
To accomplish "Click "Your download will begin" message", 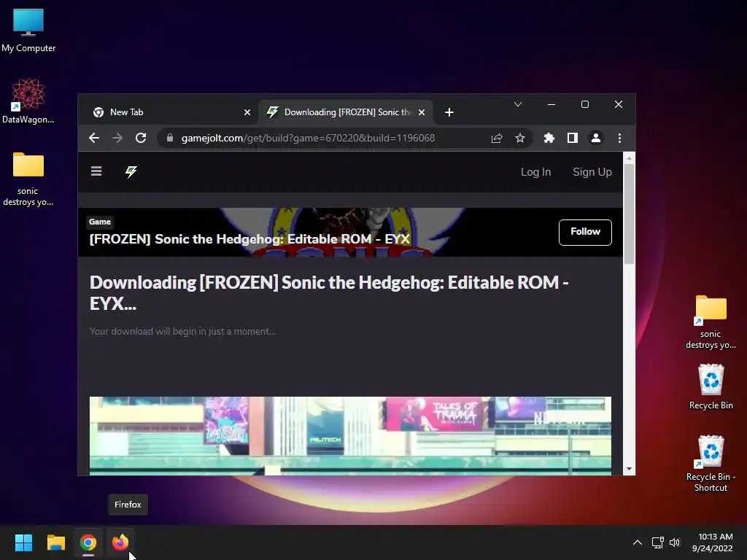I will click(x=182, y=332).
